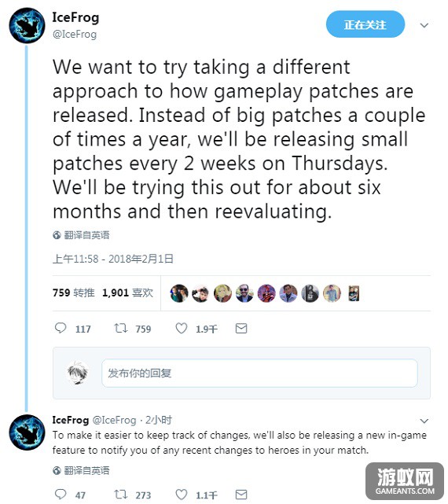The image size is (448, 504).
Task: Click the translated-from-English label under reply tweet
Action: coord(81,470)
